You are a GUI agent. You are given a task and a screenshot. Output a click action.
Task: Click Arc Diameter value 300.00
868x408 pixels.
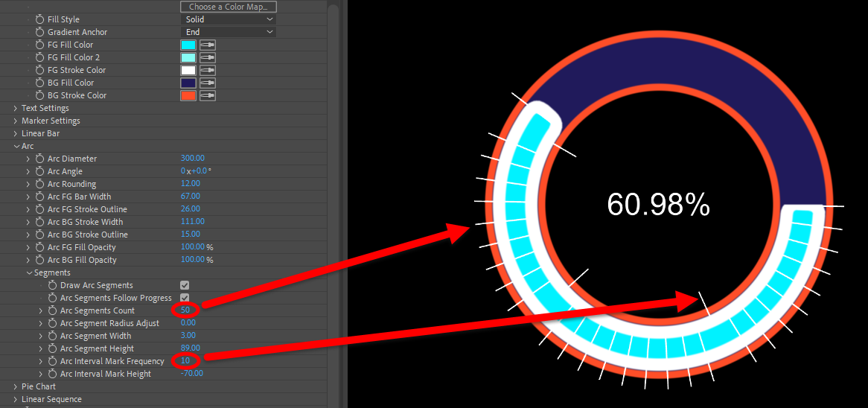pyautogui.click(x=193, y=159)
